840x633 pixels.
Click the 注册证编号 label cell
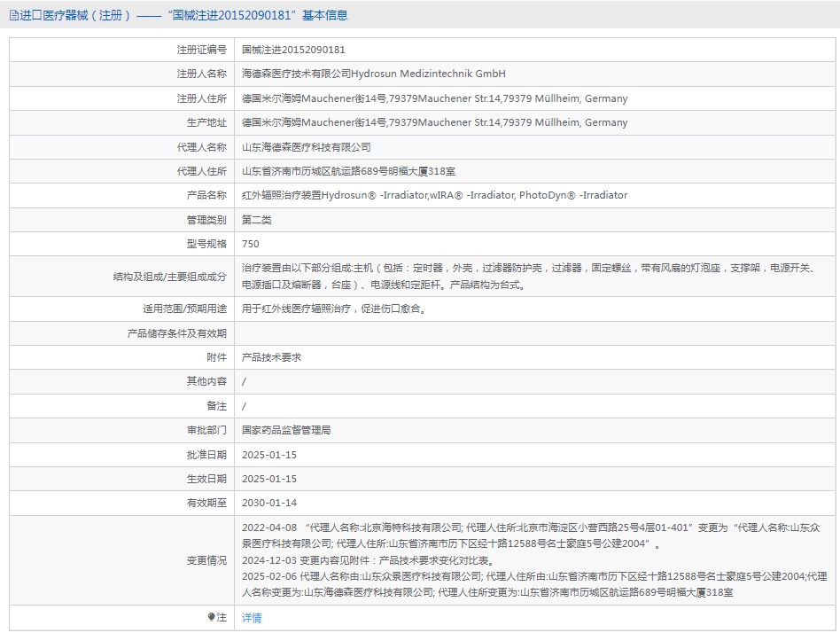click(202, 50)
